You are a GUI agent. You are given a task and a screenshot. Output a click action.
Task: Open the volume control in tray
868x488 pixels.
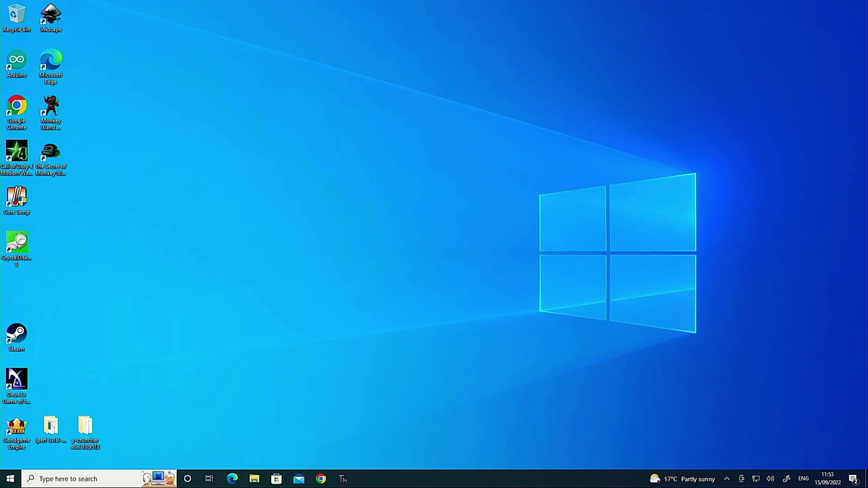(x=770, y=479)
